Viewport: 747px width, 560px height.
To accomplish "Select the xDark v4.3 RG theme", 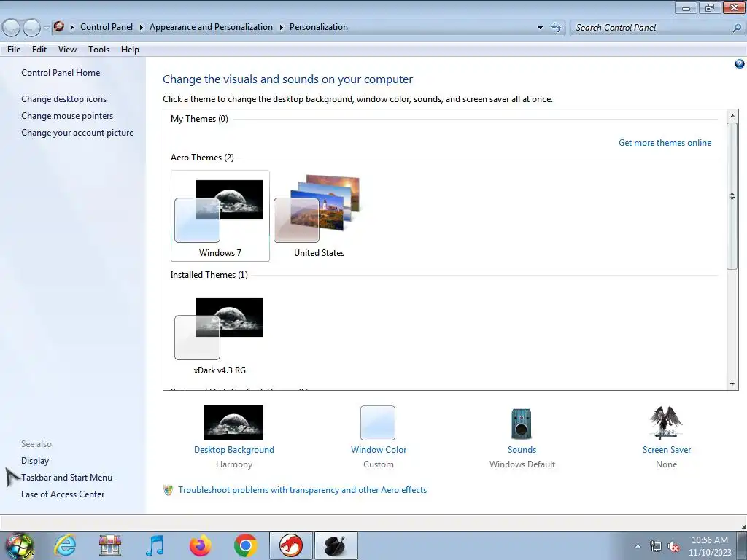I will point(220,333).
